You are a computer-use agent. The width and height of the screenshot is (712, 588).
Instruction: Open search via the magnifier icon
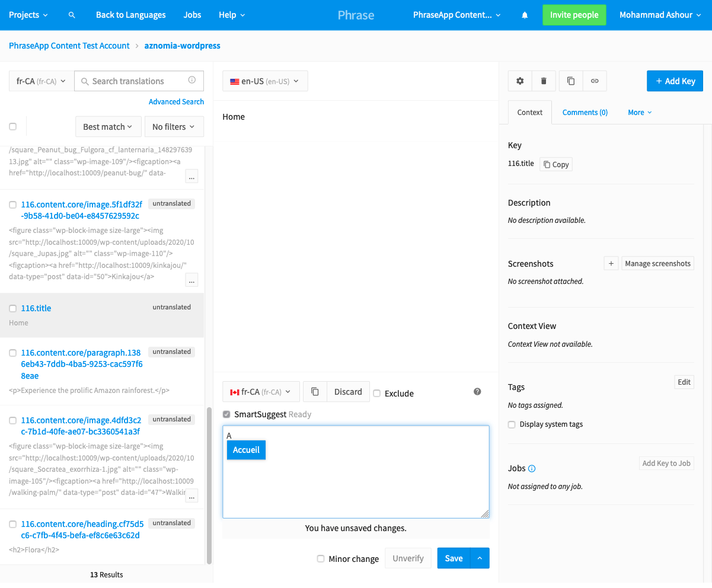coord(72,15)
